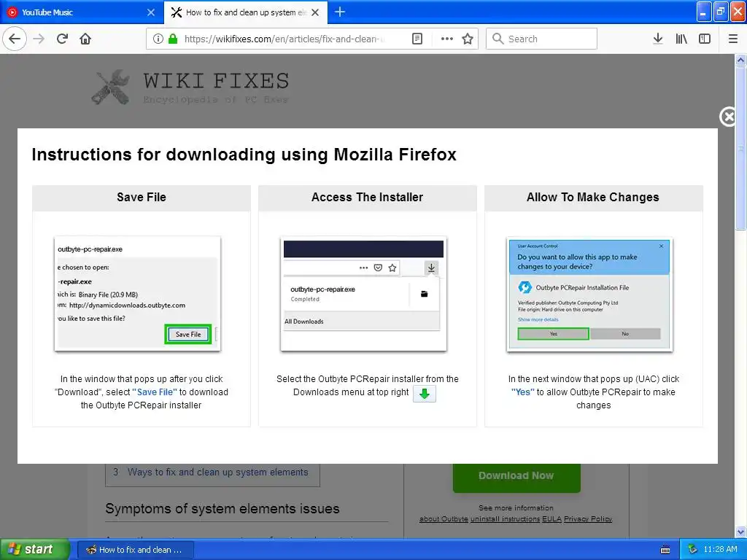Screen dimensions: 747x560
Task: Close the download instructions overlay
Action: tap(729, 116)
